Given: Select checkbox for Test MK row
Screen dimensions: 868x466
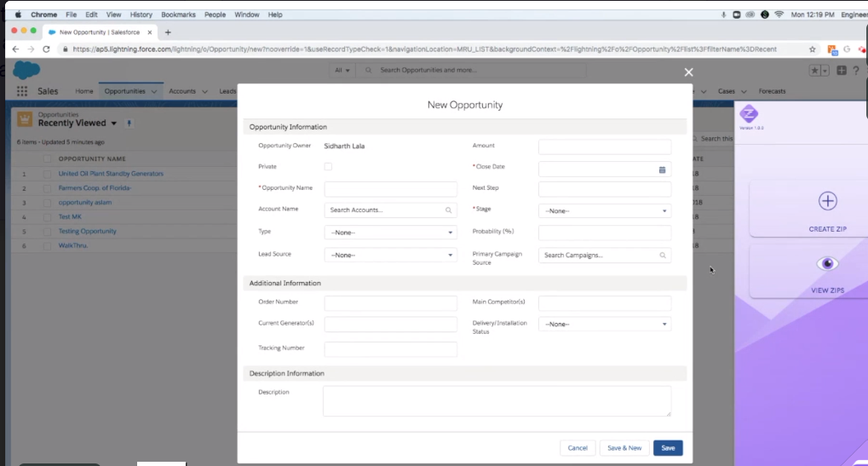Looking at the screenshot, I should 47,217.
